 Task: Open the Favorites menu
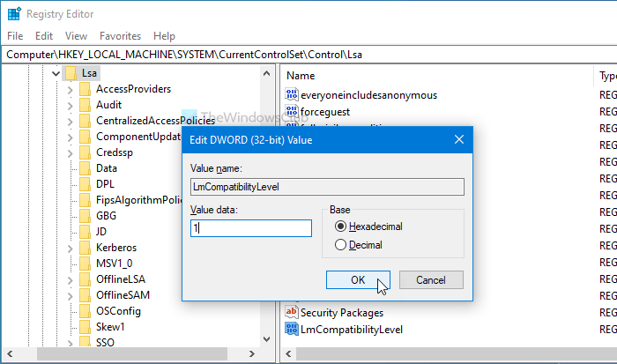pos(120,36)
